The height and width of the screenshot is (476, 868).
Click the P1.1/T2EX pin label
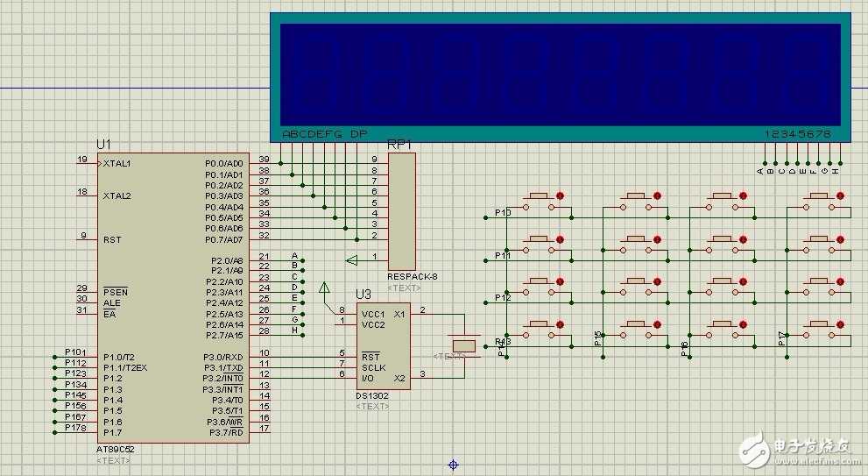point(125,368)
